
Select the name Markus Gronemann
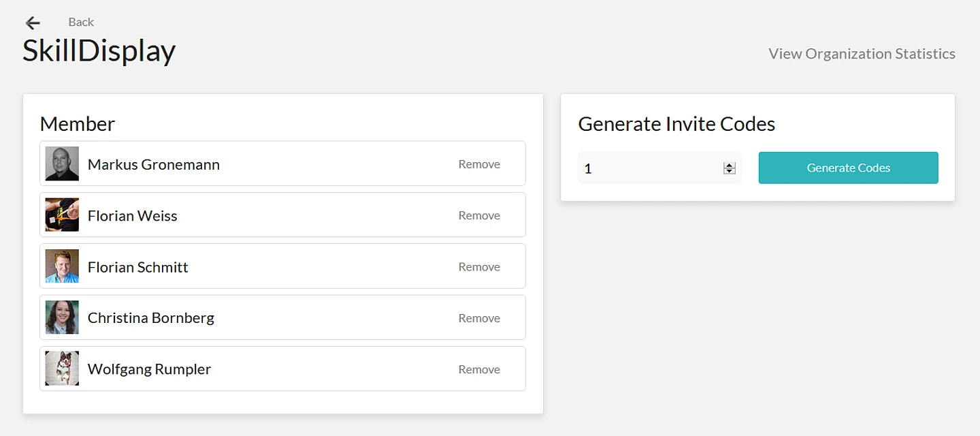click(x=154, y=165)
